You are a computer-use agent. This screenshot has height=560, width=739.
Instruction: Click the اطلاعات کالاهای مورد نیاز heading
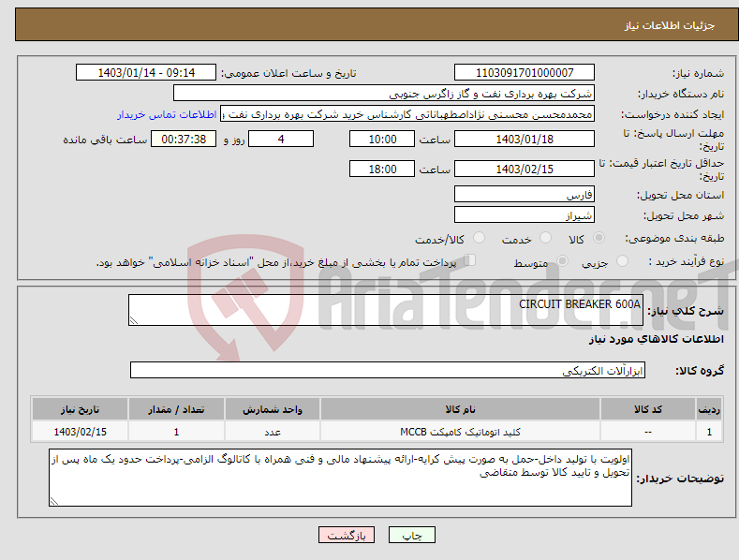656,339
